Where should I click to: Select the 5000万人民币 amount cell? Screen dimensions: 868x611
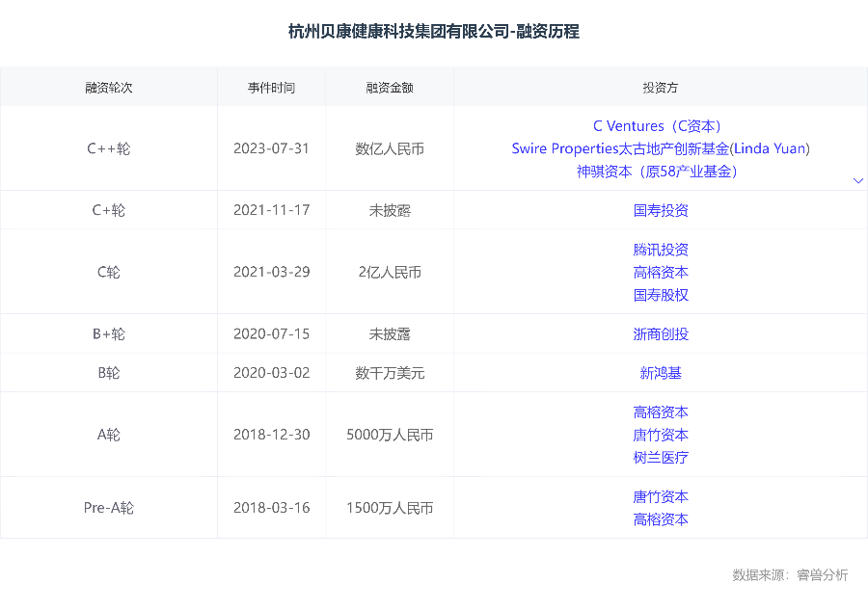click(390, 435)
